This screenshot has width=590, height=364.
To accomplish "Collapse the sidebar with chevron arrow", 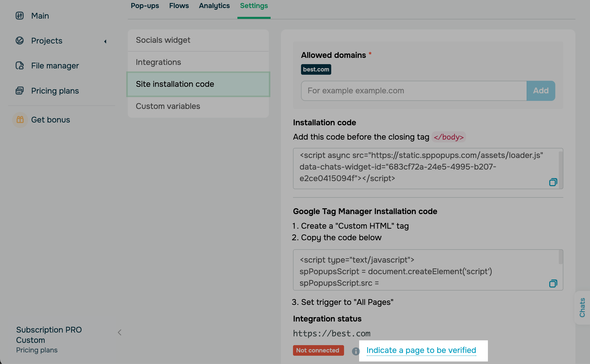I will point(120,333).
